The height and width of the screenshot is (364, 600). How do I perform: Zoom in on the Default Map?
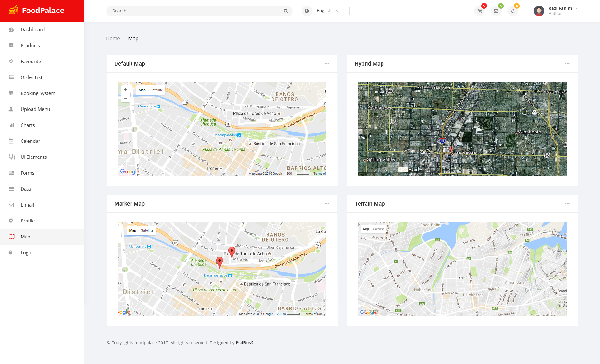(126, 90)
